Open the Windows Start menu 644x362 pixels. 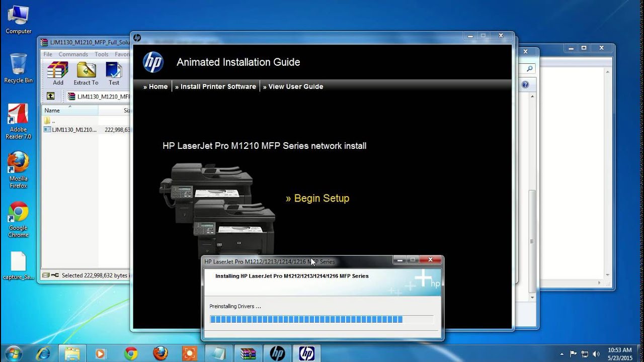tap(14, 353)
